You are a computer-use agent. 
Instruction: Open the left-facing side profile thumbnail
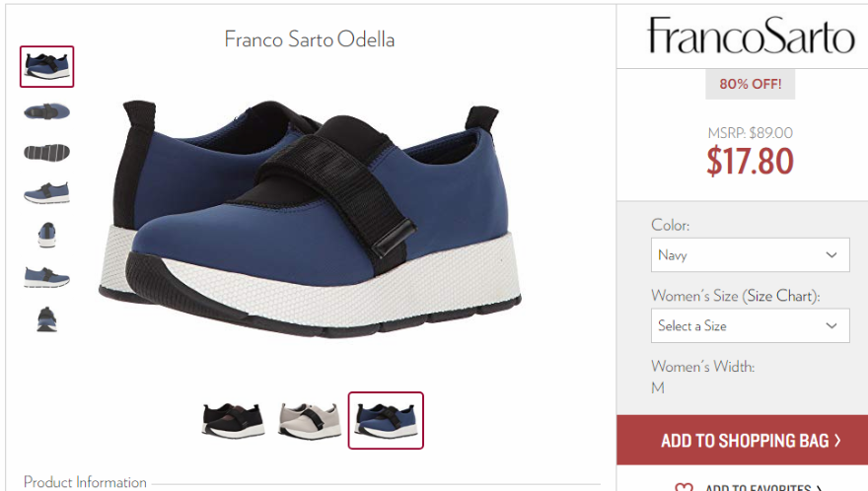[47, 192]
